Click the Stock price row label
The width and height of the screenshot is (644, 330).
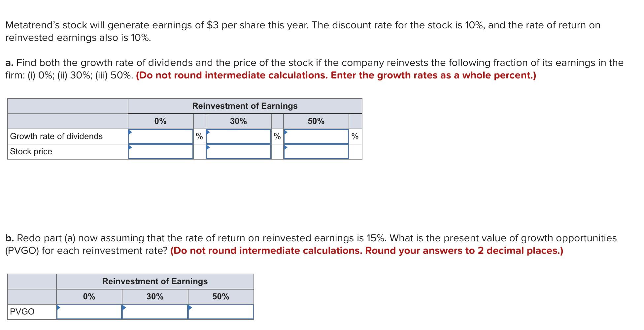click(x=31, y=151)
